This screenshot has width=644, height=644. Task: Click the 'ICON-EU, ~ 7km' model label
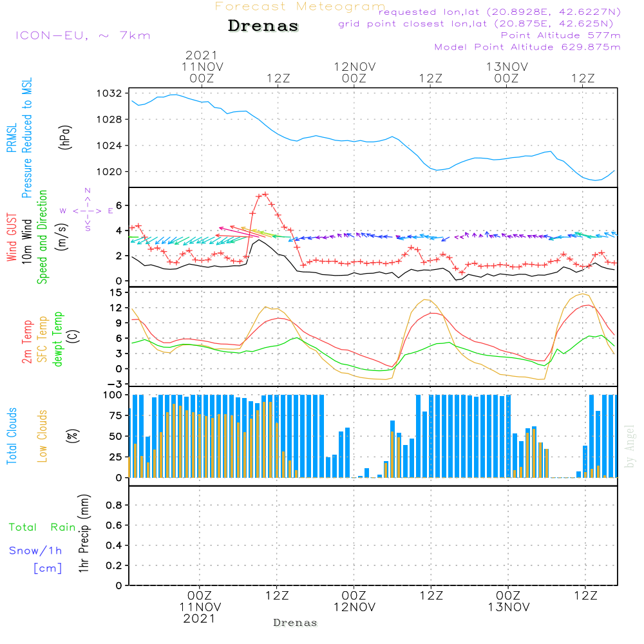click(x=83, y=35)
